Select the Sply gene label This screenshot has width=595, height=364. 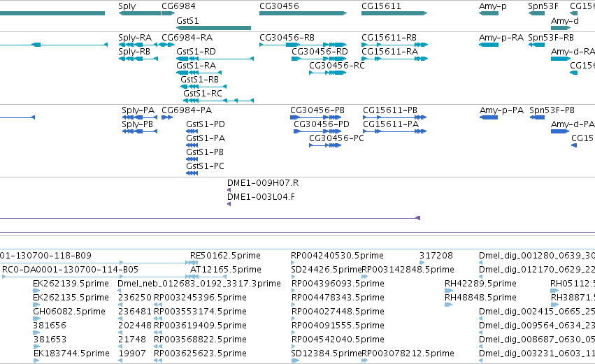[127, 6]
